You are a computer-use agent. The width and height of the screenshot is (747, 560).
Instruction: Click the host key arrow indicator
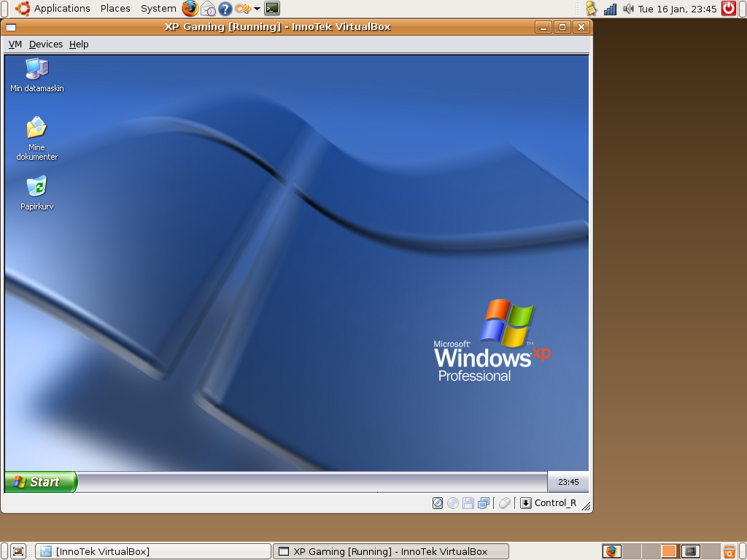(x=525, y=503)
